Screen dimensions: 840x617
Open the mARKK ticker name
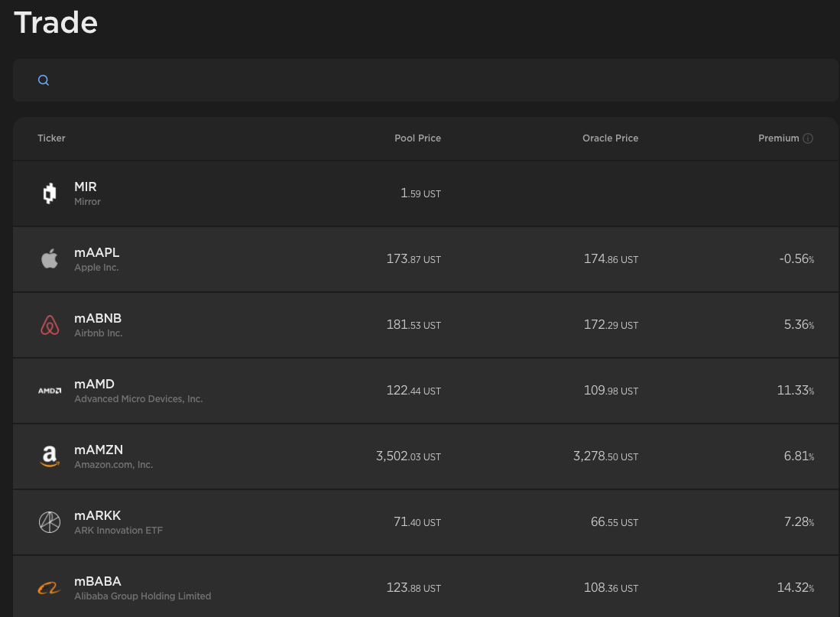pyautogui.click(x=98, y=515)
